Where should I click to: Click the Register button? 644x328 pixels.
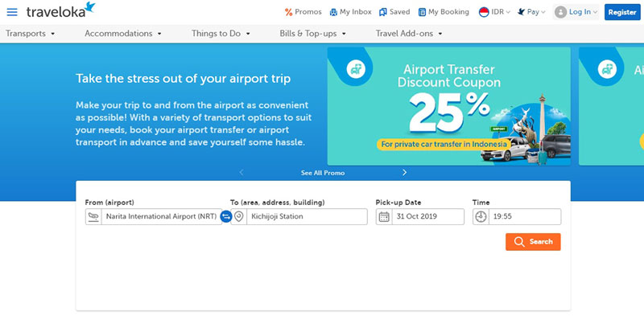[x=622, y=12]
